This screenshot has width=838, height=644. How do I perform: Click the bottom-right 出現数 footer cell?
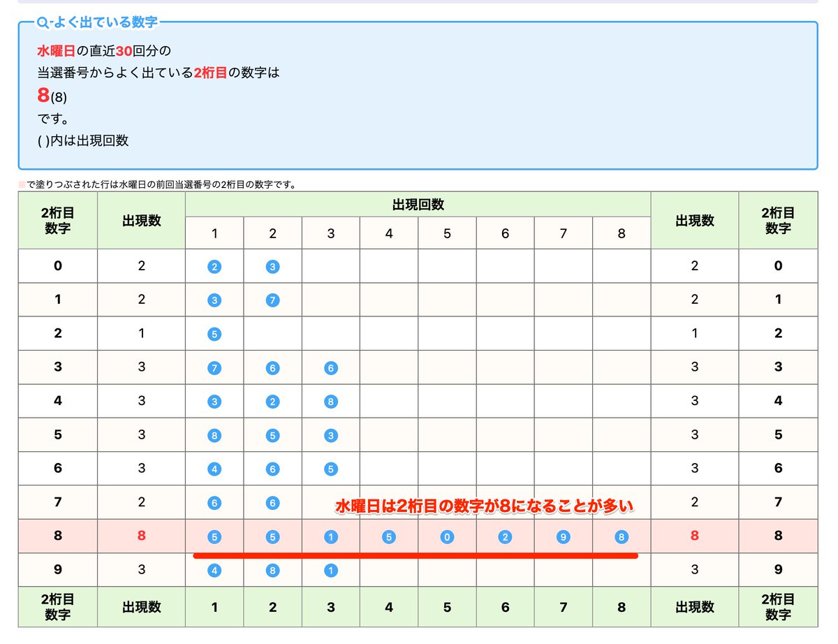(694, 607)
